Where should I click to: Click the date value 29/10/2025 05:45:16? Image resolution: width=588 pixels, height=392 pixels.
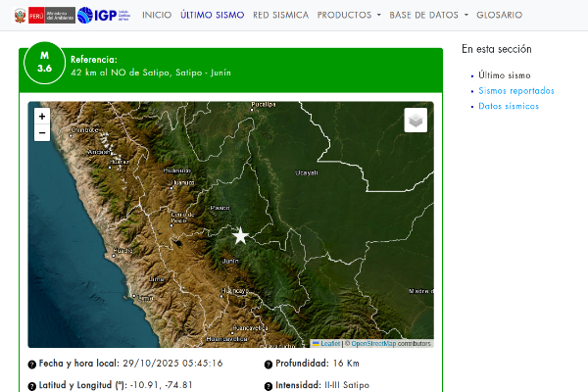click(x=172, y=364)
